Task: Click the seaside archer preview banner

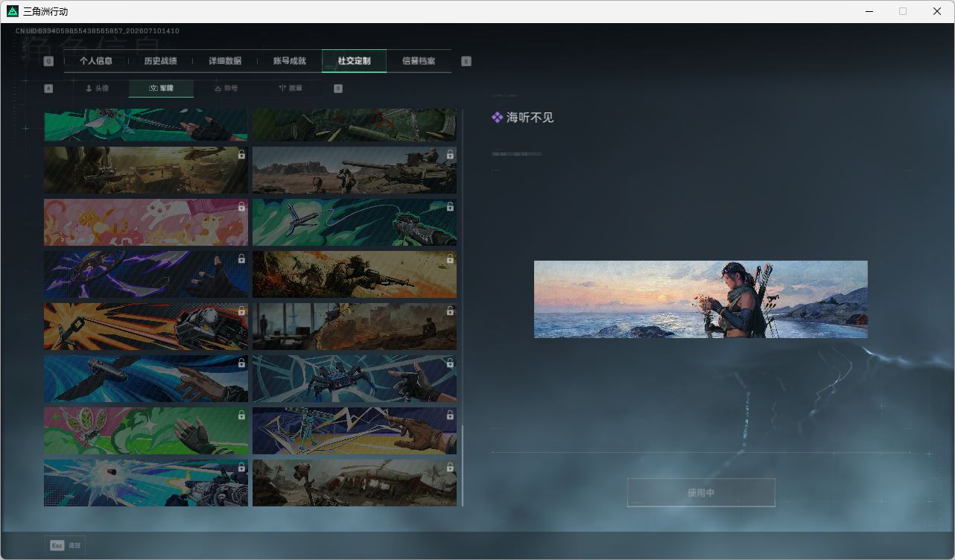Action: [701, 299]
